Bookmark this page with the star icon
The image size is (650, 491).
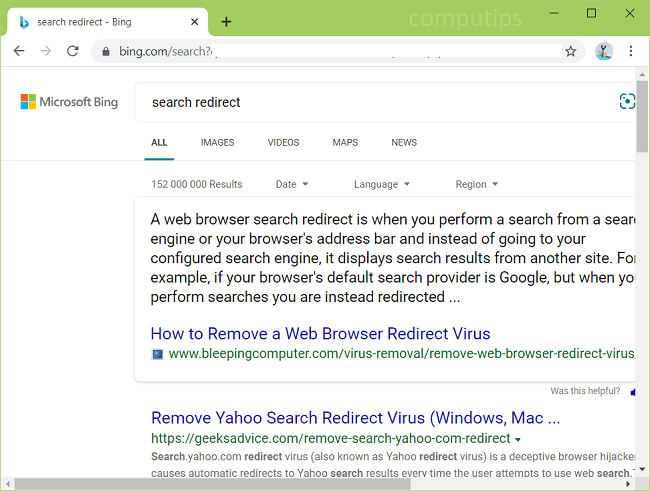pyautogui.click(x=571, y=51)
